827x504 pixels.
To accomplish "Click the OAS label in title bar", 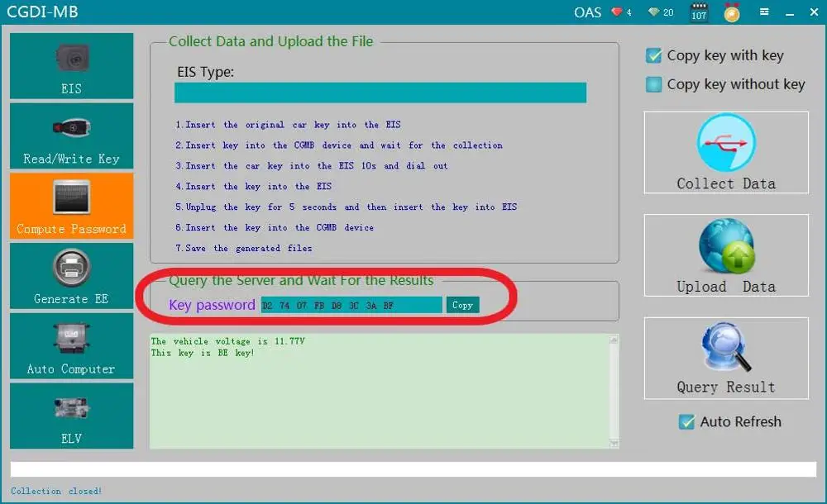I will [x=587, y=12].
